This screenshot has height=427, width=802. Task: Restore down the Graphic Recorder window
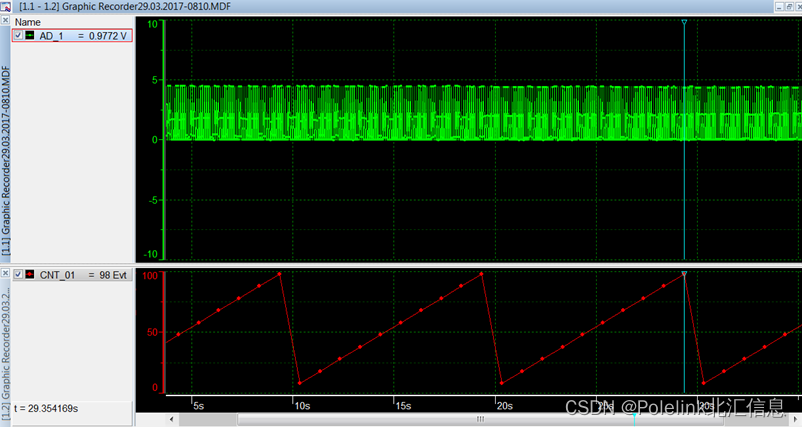789,7
